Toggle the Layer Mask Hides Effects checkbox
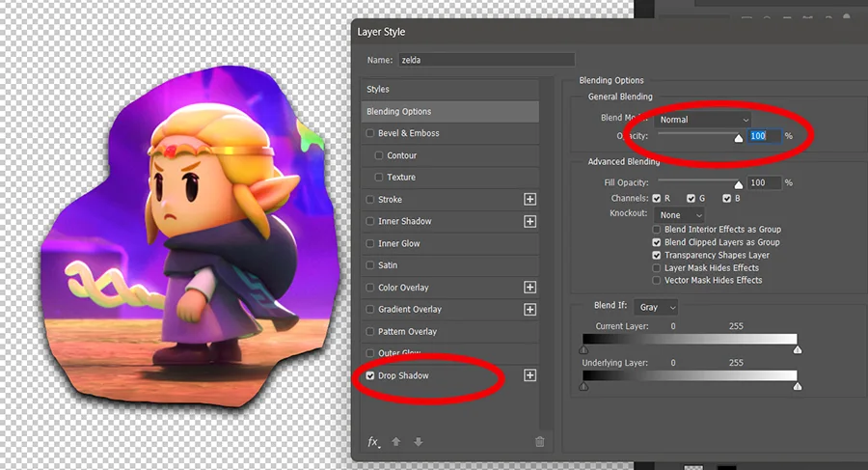 (658, 267)
